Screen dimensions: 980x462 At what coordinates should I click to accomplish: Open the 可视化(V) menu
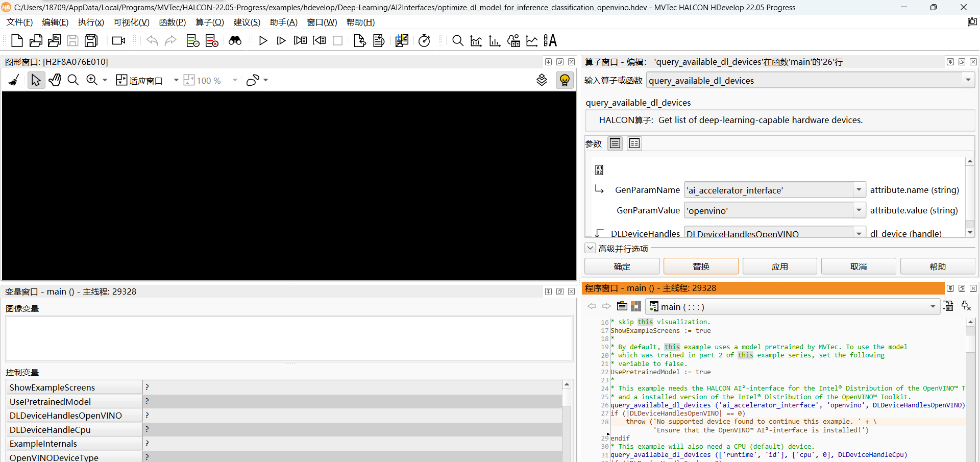point(131,22)
